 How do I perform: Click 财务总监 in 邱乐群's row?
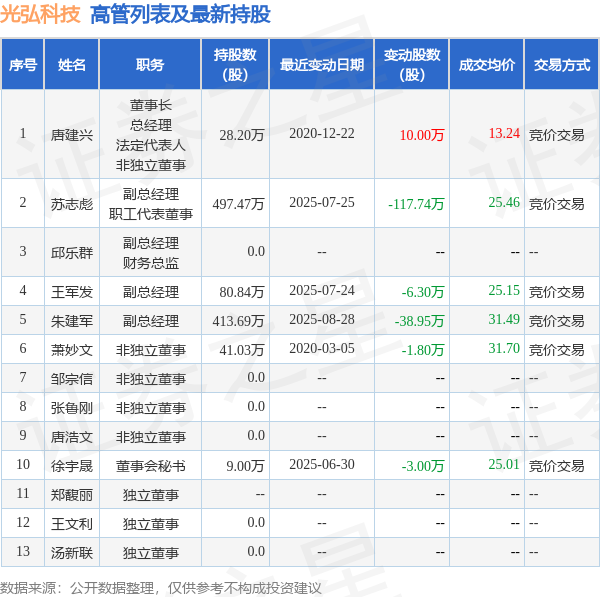[x=150, y=263]
